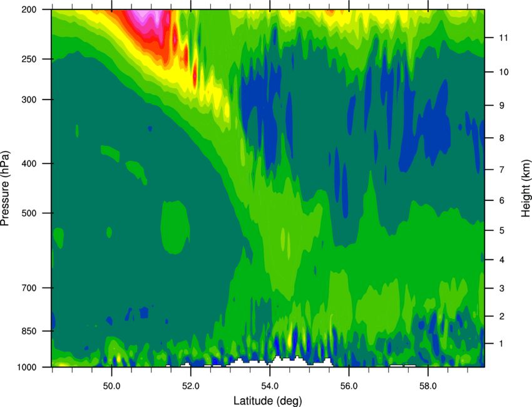
Task: Click the 'Latitude (deg)' axis title
Action: pos(268,401)
